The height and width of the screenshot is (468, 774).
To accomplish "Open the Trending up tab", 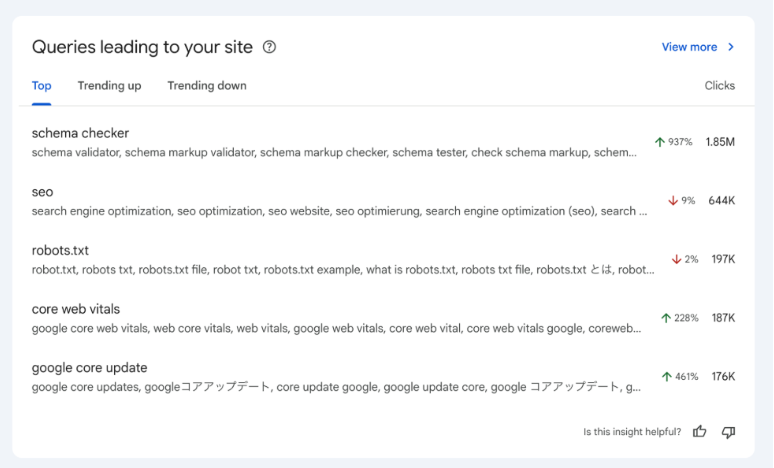I will point(109,86).
